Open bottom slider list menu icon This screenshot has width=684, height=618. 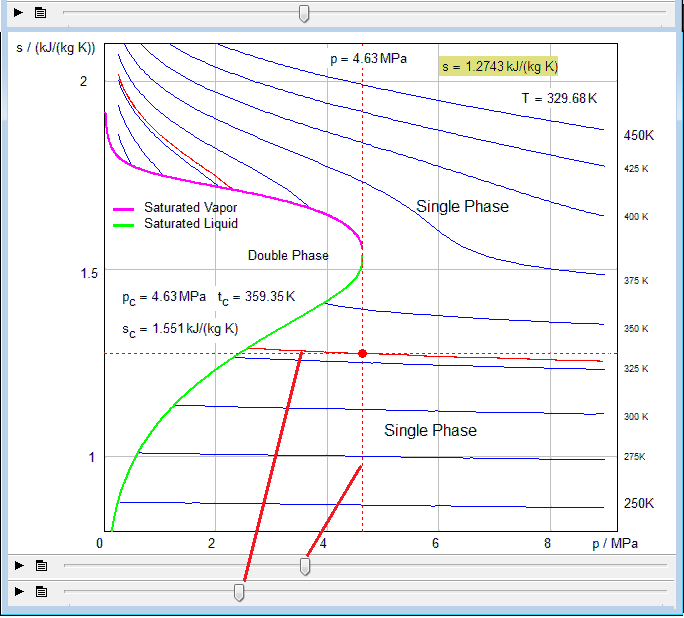coord(41,591)
